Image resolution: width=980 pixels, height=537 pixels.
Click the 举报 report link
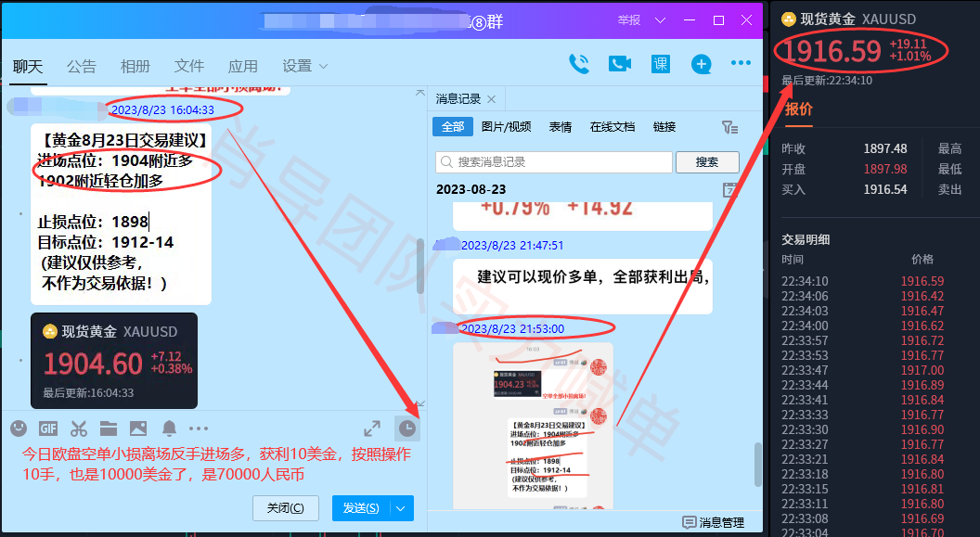(629, 20)
